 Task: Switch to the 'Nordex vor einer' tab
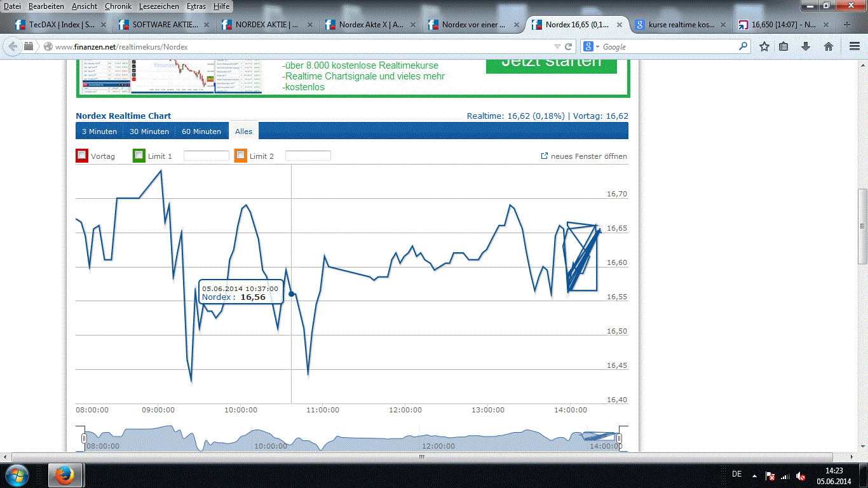[474, 25]
